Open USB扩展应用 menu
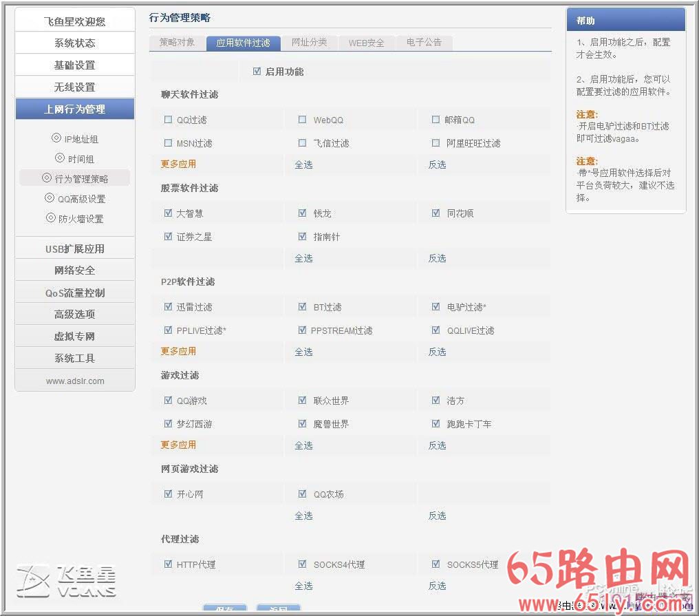 [x=75, y=248]
